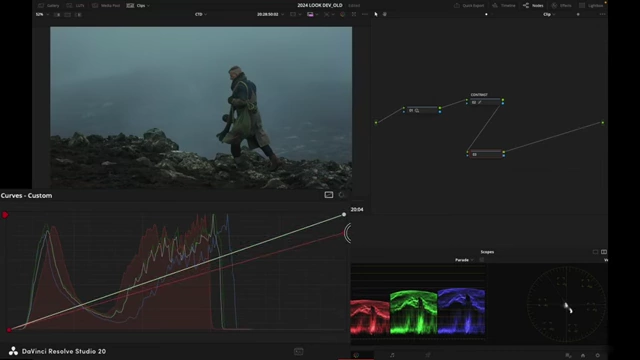This screenshot has width=640, height=360.
Task: Open the Clip mode dropdown in node editor
Action: (549, 14)
